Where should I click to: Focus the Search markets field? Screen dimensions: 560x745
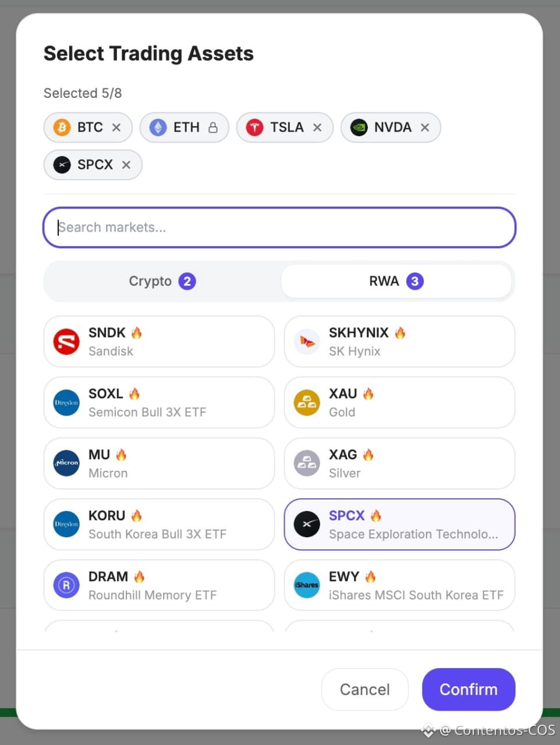[279, 227]
